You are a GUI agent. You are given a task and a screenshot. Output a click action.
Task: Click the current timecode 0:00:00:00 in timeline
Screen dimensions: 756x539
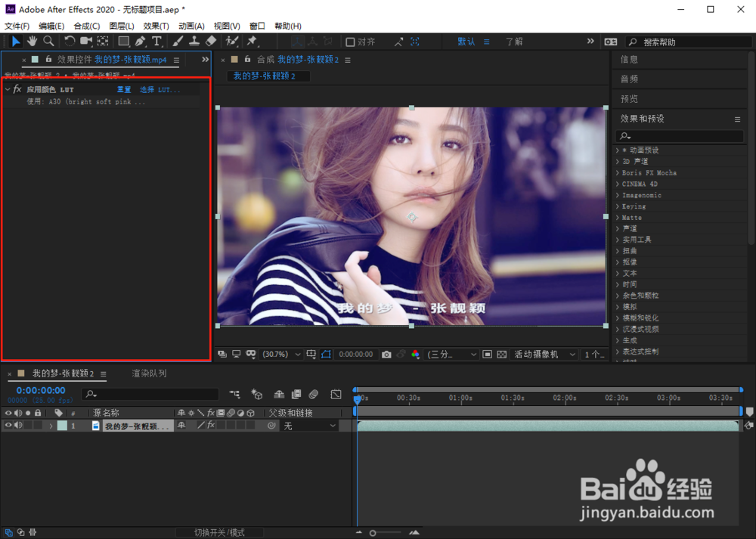[41, 391]
